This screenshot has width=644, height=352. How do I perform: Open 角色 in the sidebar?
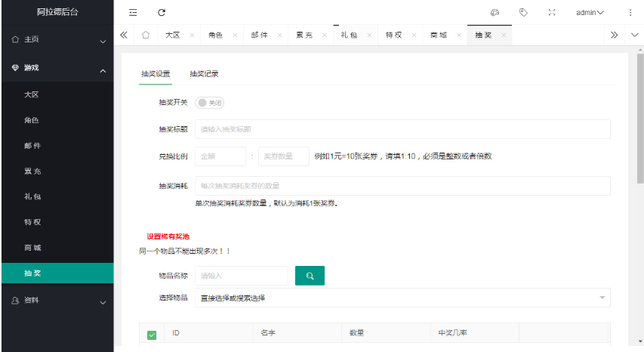pyautogui.click(x=57, y=120)
